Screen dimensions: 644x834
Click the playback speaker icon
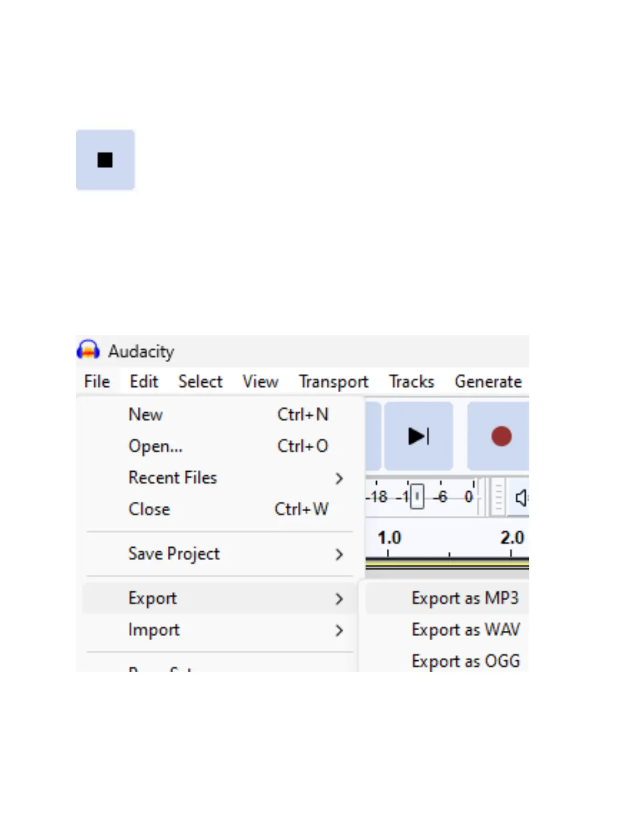click(x=520, y=497)
